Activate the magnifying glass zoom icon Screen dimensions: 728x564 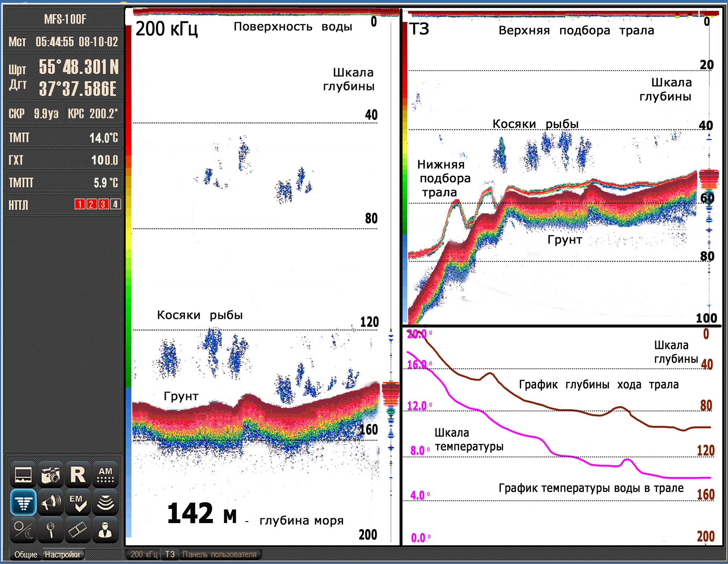[x=51, y=529]
